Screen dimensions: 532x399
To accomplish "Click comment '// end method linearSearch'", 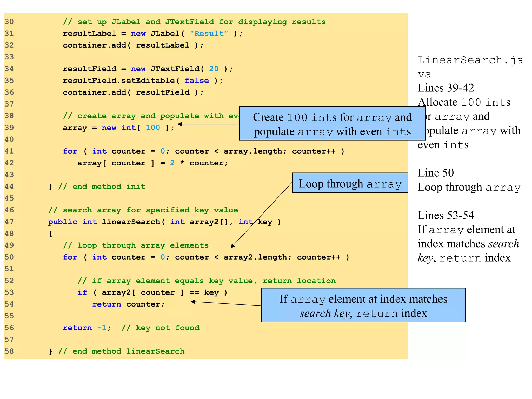I will pyautogui.click(x=121, y=351).
